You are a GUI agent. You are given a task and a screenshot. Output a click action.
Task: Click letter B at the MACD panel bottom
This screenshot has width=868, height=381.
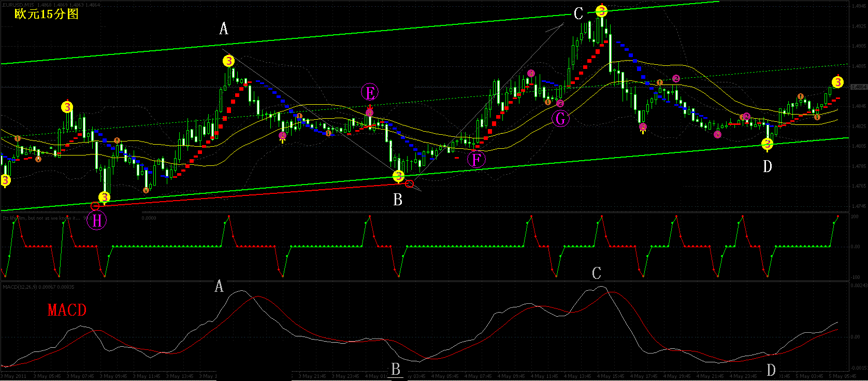396,369
